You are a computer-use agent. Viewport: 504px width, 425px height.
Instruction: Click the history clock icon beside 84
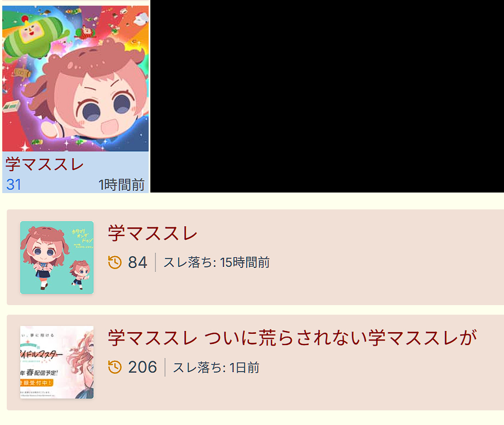coord(115,262)
